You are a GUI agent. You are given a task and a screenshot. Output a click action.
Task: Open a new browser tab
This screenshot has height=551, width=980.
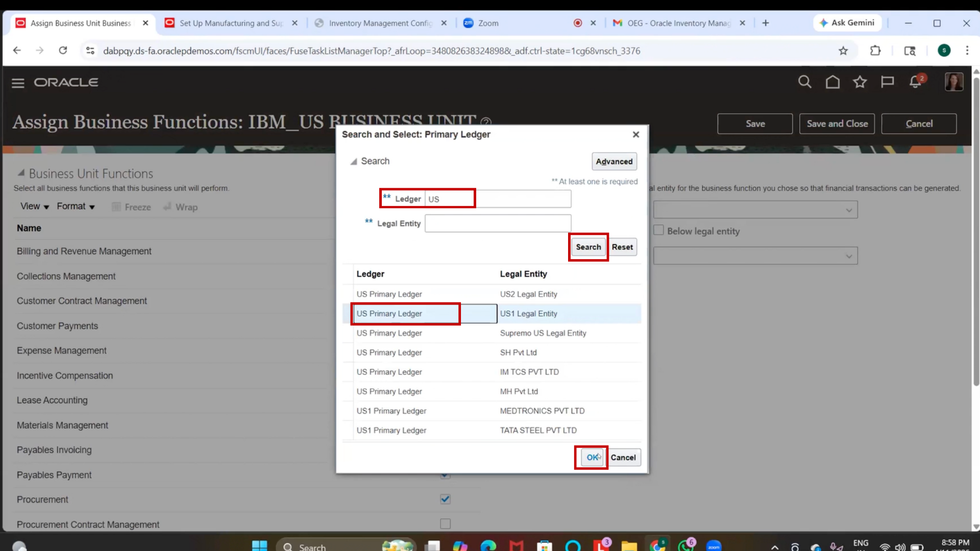click(x=765, y=23)
